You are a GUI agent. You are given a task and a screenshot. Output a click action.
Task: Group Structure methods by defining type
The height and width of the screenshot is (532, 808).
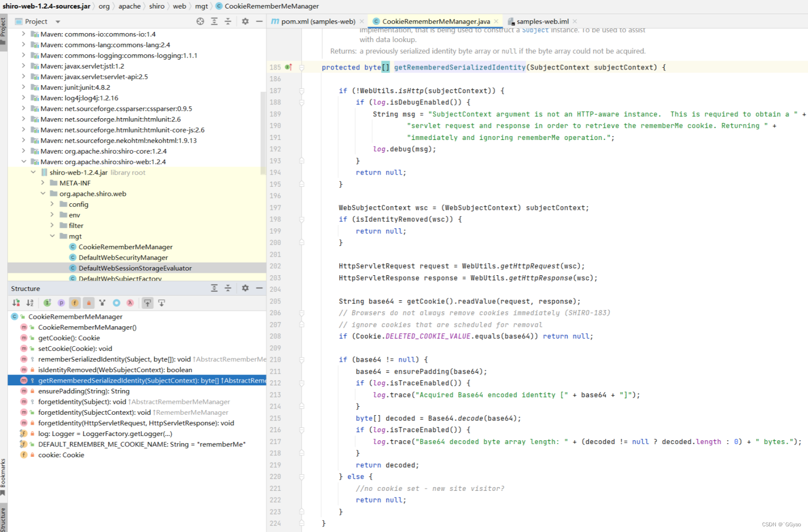47,303
